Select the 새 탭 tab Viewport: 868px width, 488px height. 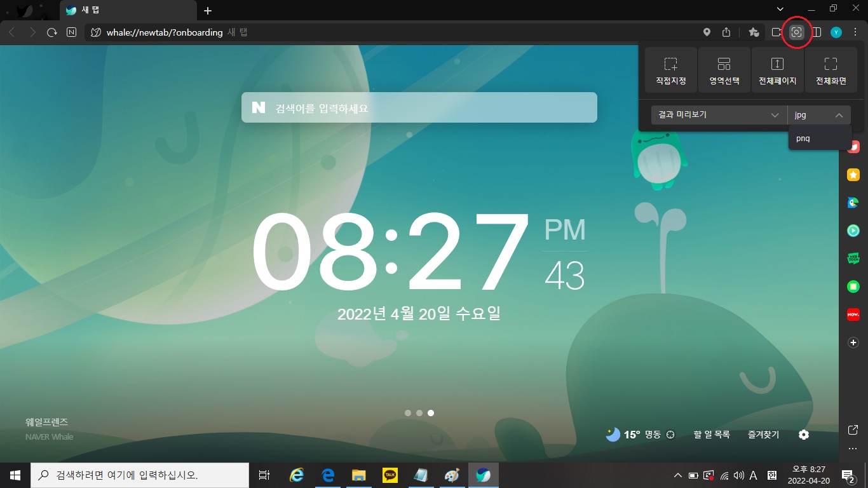click(x=127, y=11)
